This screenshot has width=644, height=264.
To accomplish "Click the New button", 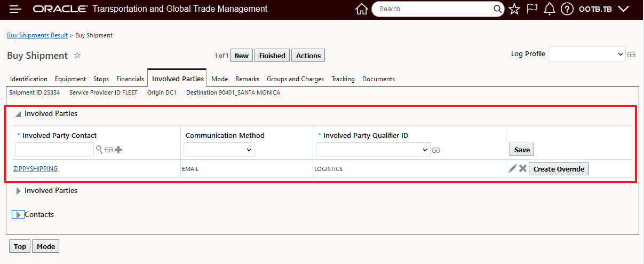I will pyautogui.click(x=242, y=56).
